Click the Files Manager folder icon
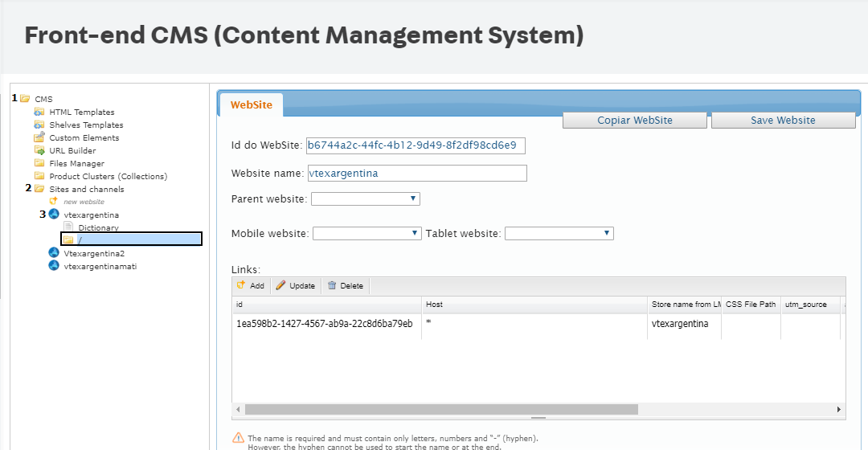The height and width of the screenshot is (450, 868). pos(39,163)
